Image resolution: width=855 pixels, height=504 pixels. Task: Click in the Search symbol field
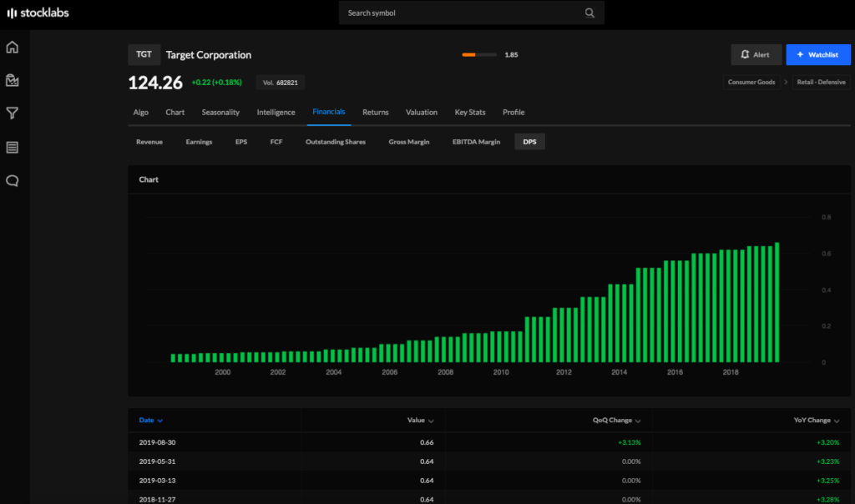471,13
